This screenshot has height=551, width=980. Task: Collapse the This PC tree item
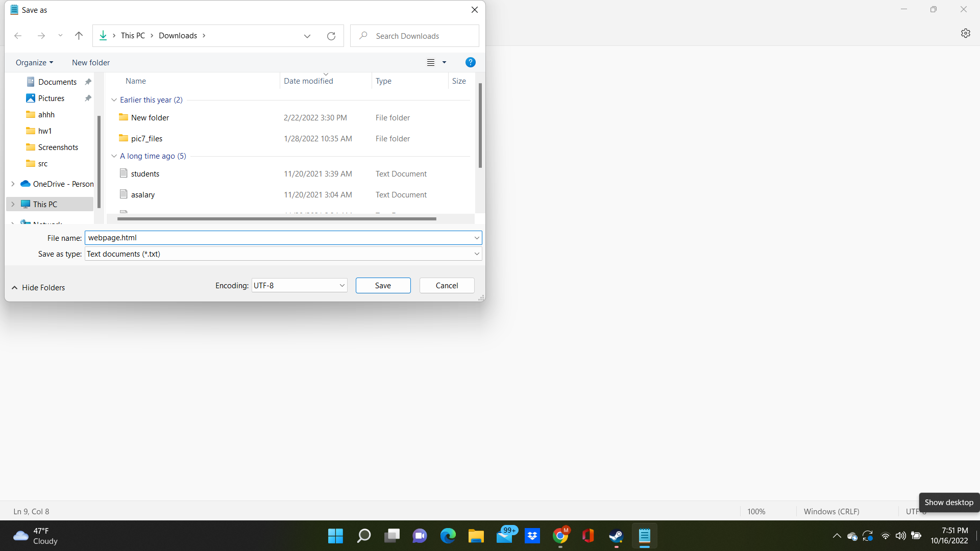click(x=13, y=204)
